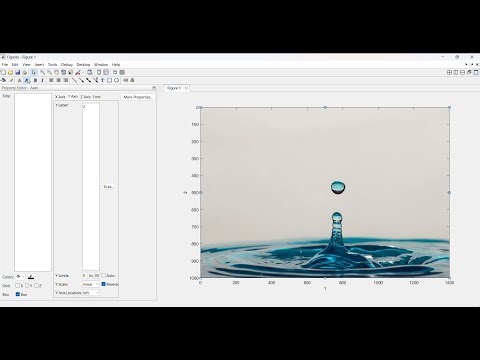Click the More Properties button
The height and width of the screenshot is (360, 480).
pos(138,97)
